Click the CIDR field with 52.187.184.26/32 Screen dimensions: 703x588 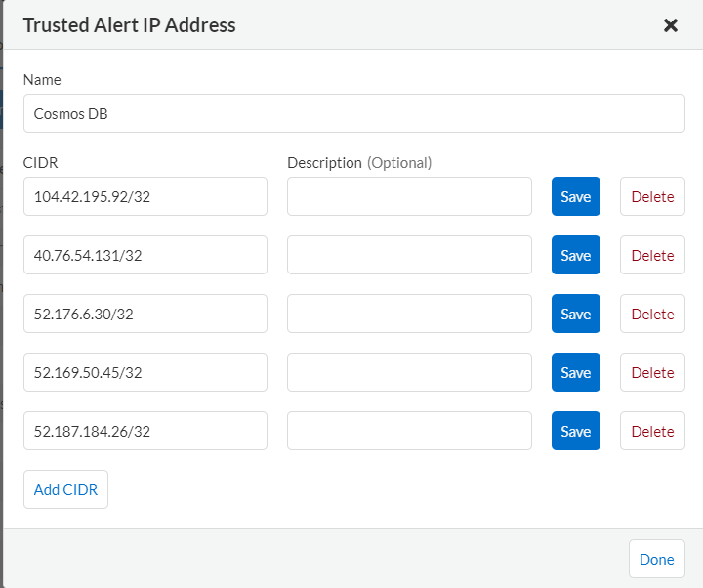pyautogui.click(x=145, y=431)
